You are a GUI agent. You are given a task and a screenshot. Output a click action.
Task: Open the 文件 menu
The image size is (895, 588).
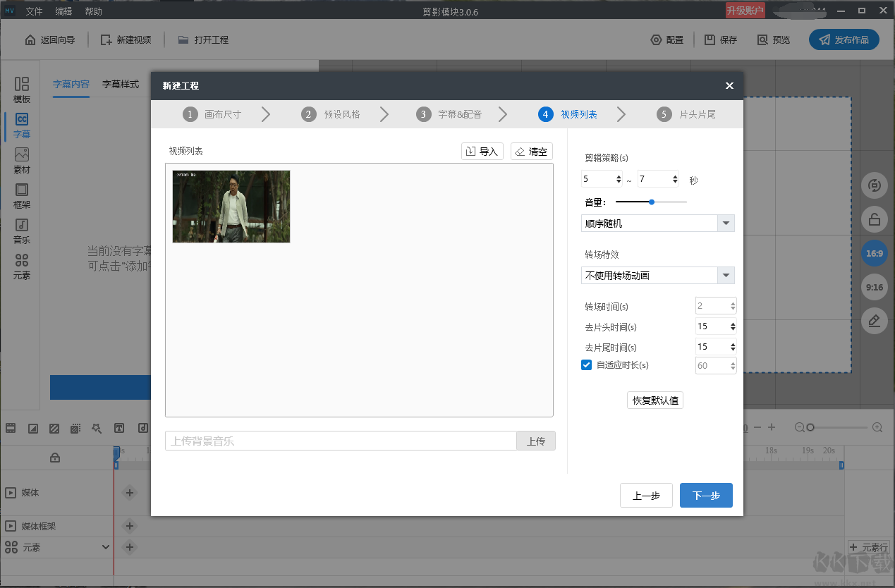34,11
